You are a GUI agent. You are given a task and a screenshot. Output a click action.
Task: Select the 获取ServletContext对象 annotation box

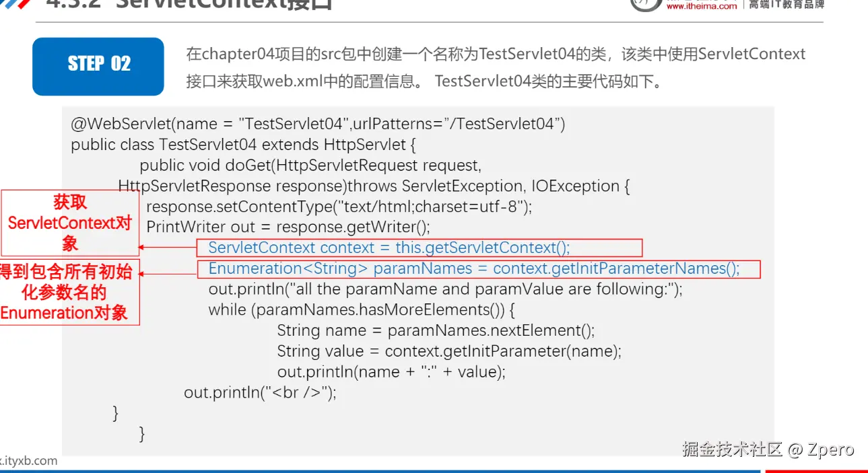point(70,222)
